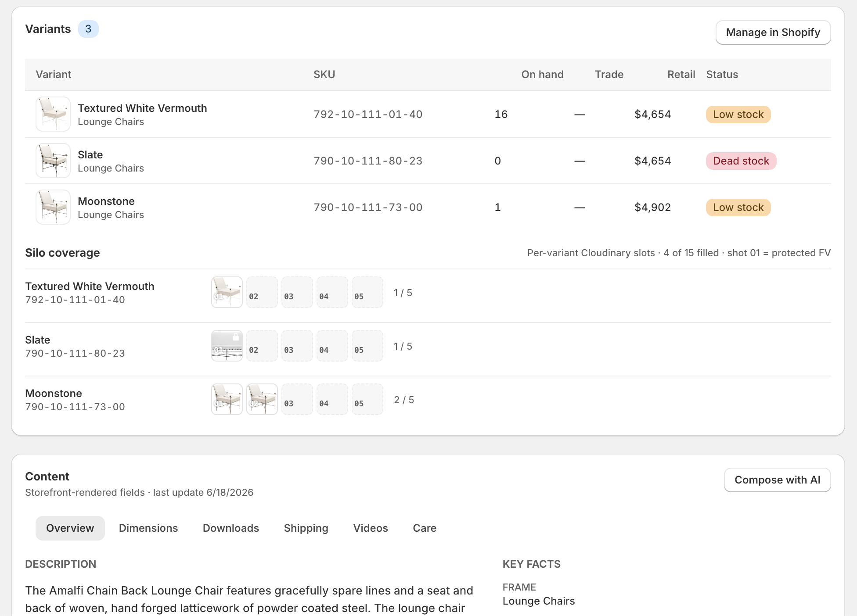Click the Manage in Shopify button
The width and height of the screenshot is (857, 616).
(773, 32)
